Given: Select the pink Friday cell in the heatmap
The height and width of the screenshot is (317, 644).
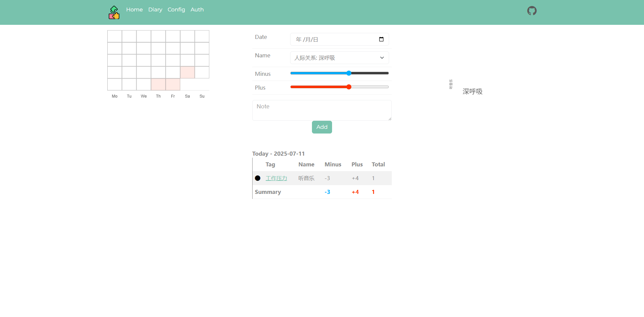Looking at the screenshot, I should (173, 85).
